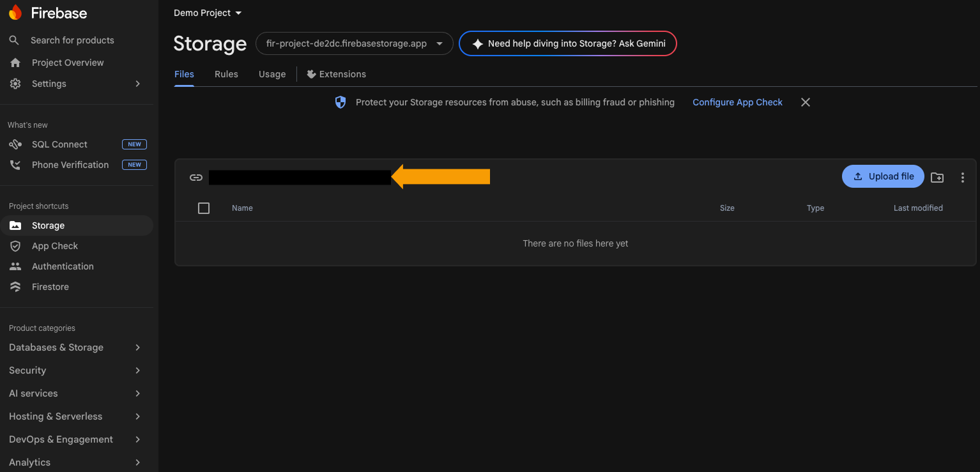Open the Extensions tab
This screenshot has height=472, width=980.
(x=337, y=74)
